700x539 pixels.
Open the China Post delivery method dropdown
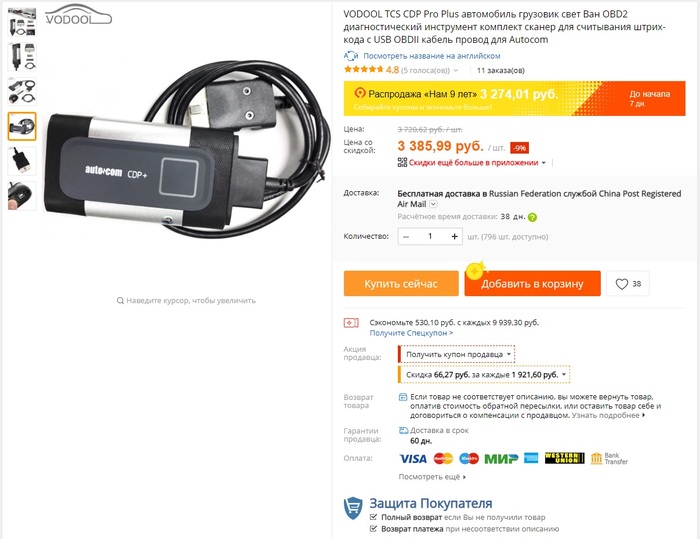click(433, 204)
